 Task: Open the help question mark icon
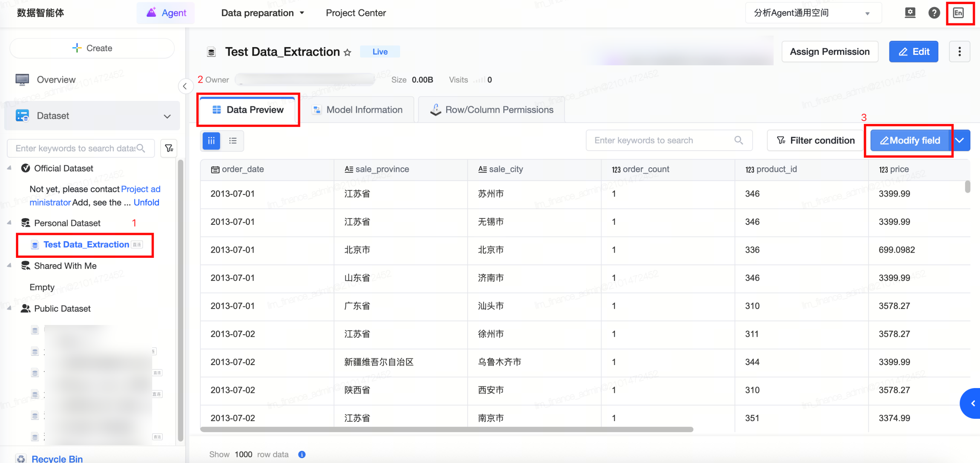934,13
